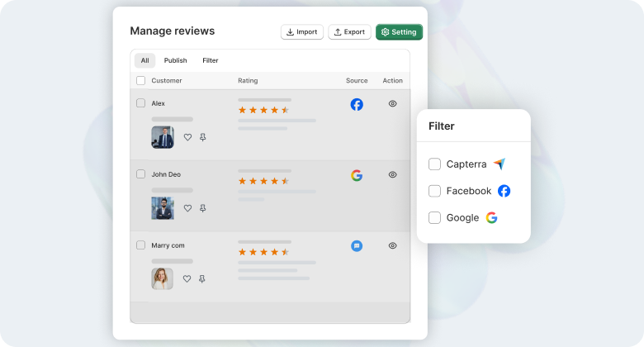Switch to the Publish tab
The height and width of the screenshot is (347, 644).
175,60
